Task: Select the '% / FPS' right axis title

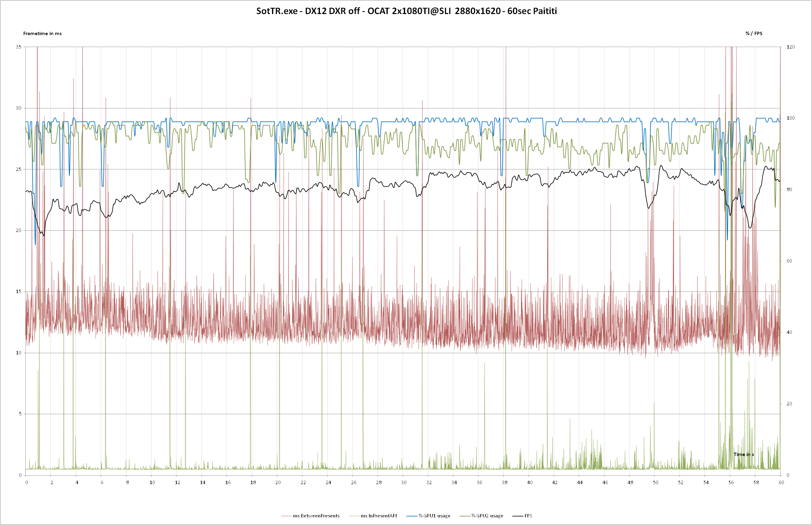Action: pyautogui.click(x=754, y=33)
